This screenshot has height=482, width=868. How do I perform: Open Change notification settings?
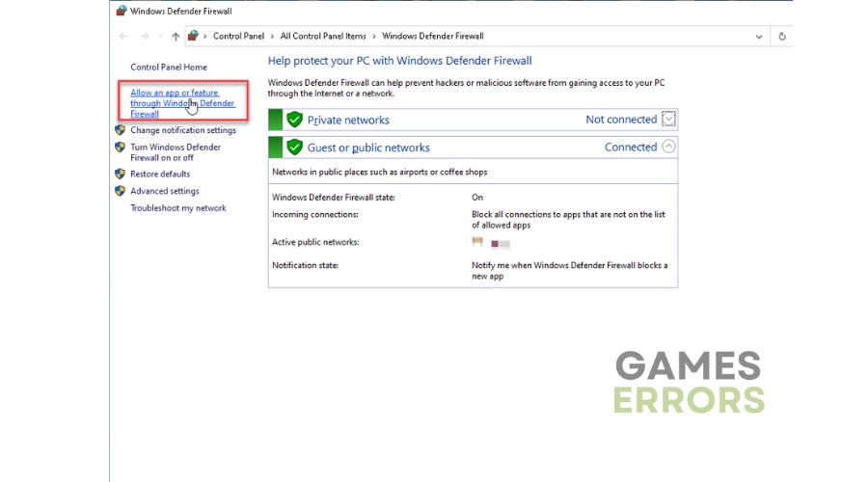pos(183,130)
